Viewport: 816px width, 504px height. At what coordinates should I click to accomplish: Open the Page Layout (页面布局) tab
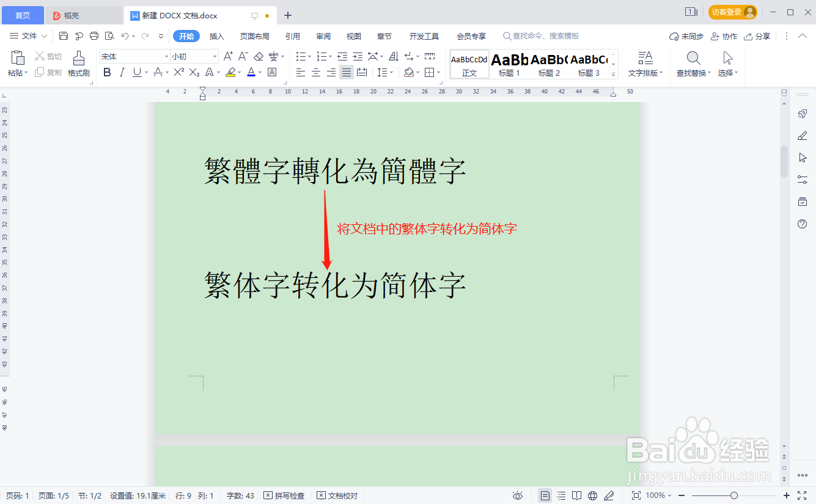pyautogui.click(x=255, y=36)
